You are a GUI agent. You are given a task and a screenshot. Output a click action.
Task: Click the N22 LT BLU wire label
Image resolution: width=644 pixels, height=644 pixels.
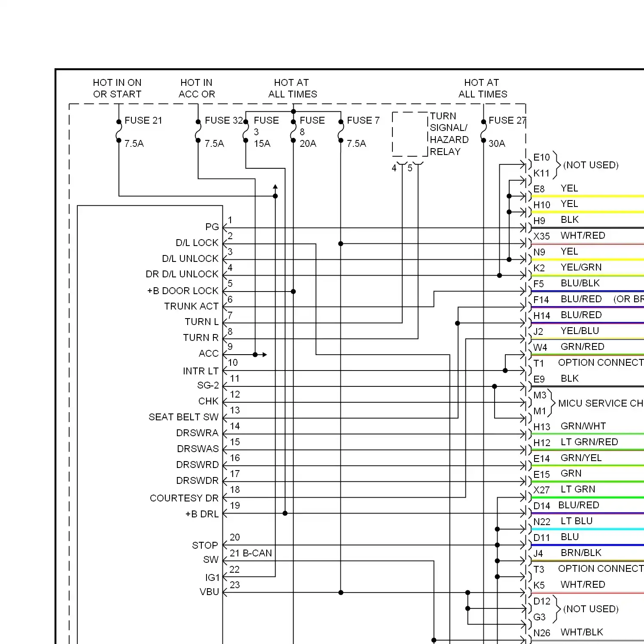(x=563, y=522)
